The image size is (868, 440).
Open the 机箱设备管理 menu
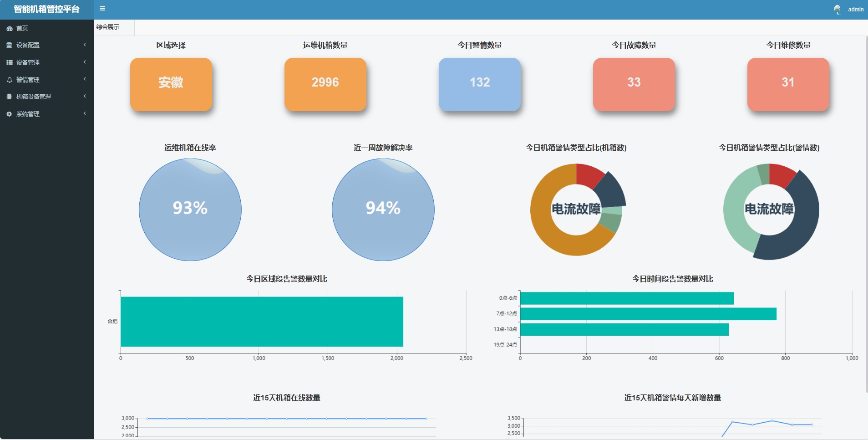click(x=47, y=97)
